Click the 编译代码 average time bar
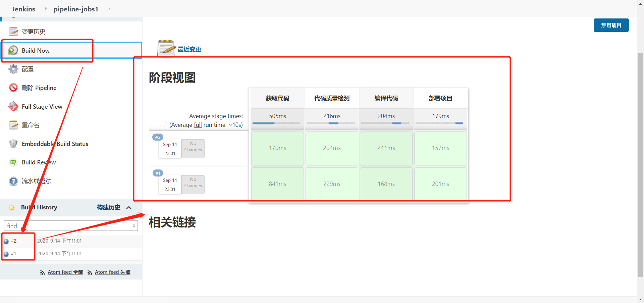The height and width of the screenshot is (303, 644). tap(385, 123)
